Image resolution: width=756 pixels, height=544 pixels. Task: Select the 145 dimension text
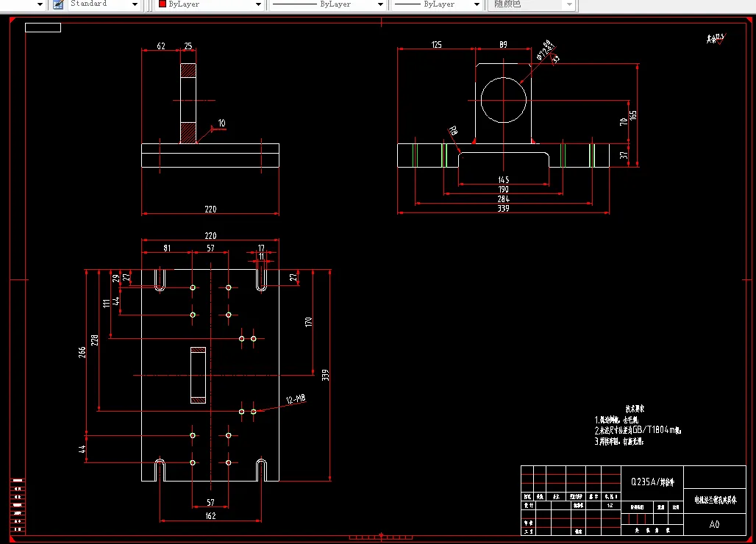[503, 179]
